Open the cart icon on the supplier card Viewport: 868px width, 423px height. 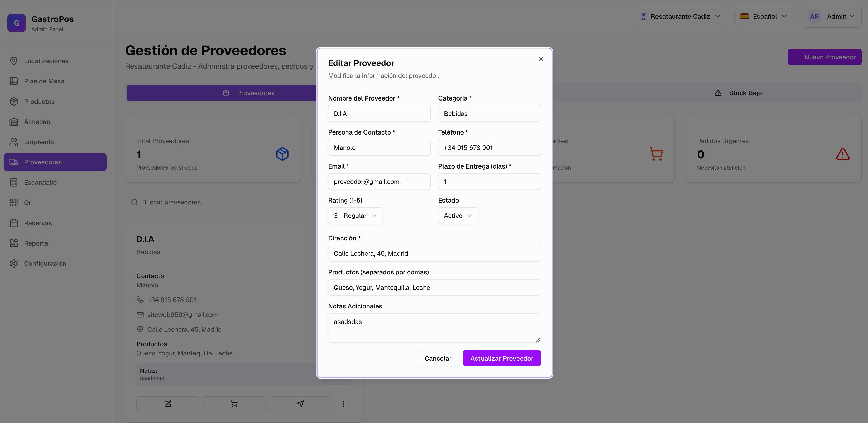pyautogui.click(x=234, y=403)
